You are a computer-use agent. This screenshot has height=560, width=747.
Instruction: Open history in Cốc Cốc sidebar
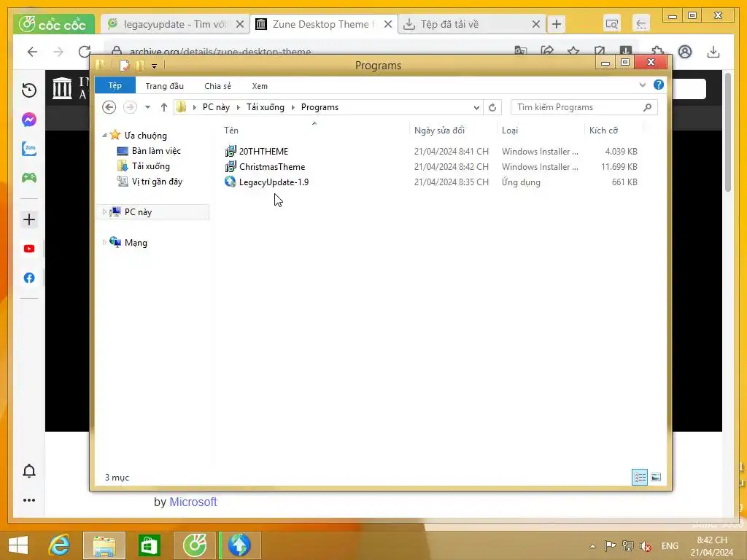point(29,90)
